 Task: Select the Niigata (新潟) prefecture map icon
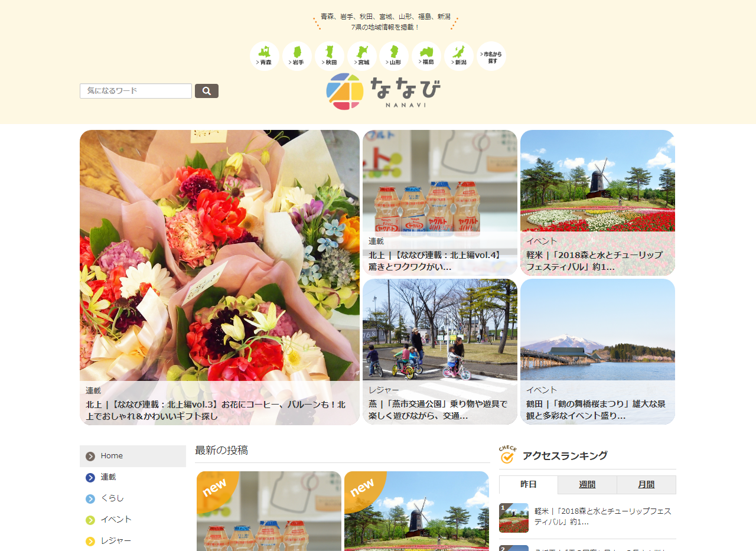pos(458,56)
